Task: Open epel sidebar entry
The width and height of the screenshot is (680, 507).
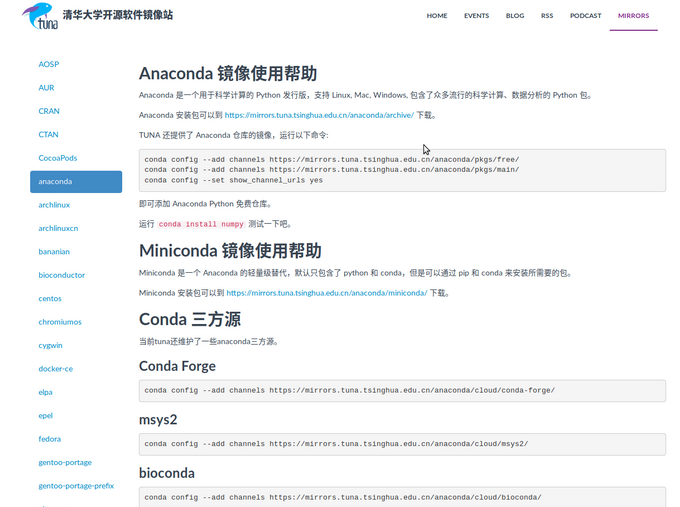Action: pos(46,415)
